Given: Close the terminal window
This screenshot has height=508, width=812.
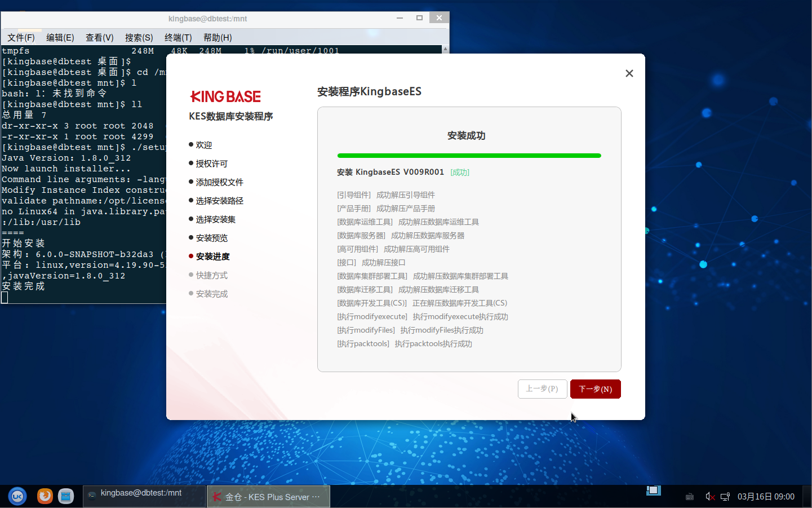Looking at the screenshot, I should (439, 18).
